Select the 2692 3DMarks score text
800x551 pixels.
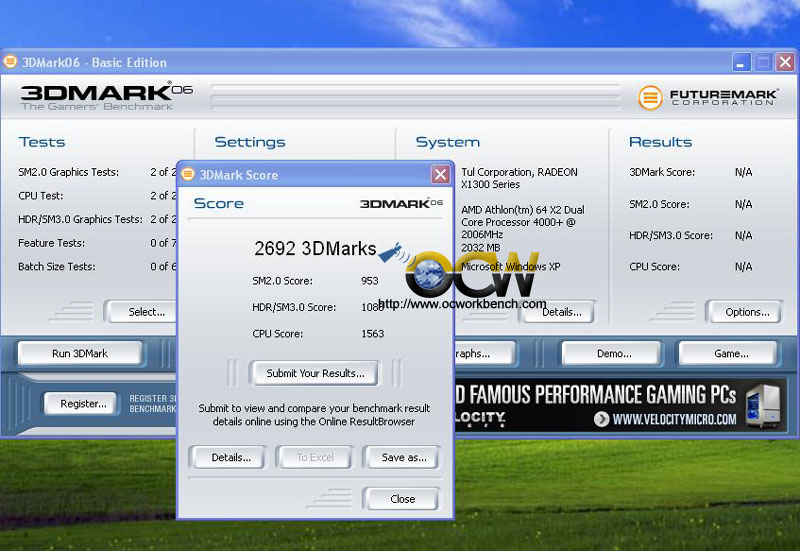point(315,248)
